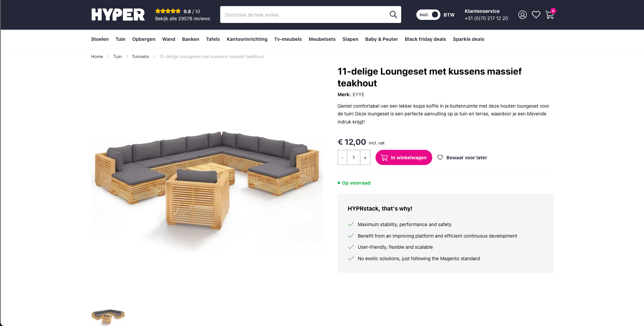This screenshot has height=326, width=644.
Task: Click the search input field
Action: [304, 15]
